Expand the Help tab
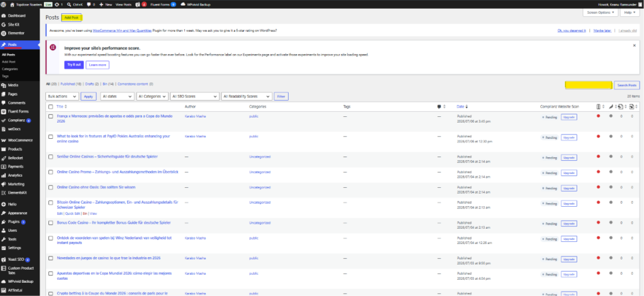Image resolution: width=644 pixels, height=296 pixels. 630,13
